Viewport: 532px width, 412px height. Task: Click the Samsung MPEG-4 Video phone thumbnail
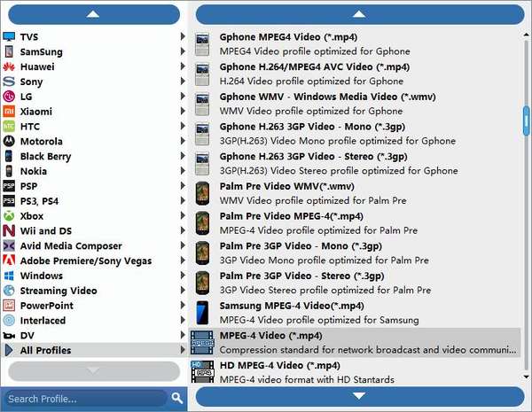pyautogui.click(x=202, y=313)
